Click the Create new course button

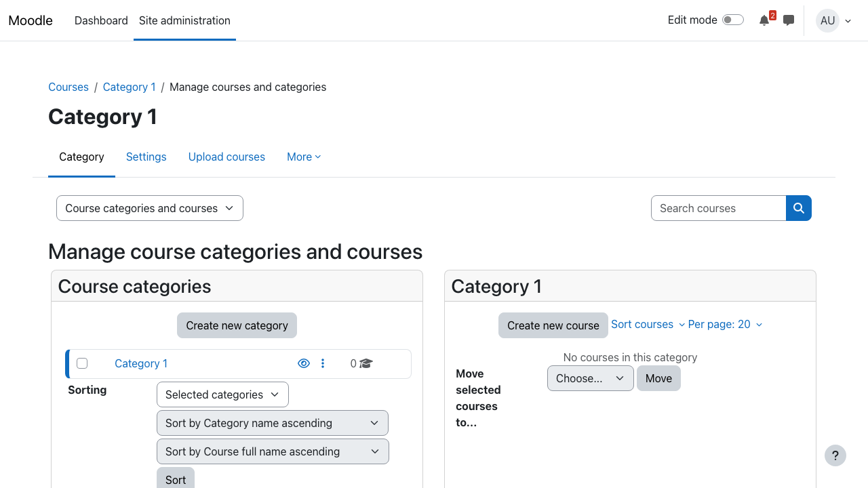[x=553, y=325]
